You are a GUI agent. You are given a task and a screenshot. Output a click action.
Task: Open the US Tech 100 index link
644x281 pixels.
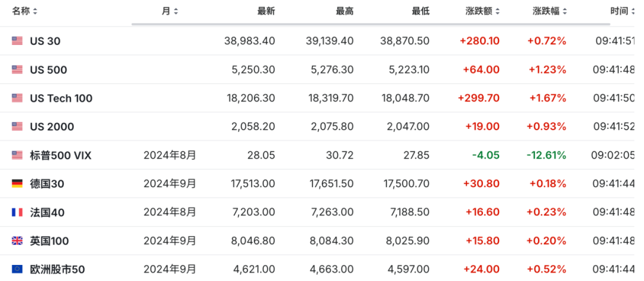pos(61,98)
